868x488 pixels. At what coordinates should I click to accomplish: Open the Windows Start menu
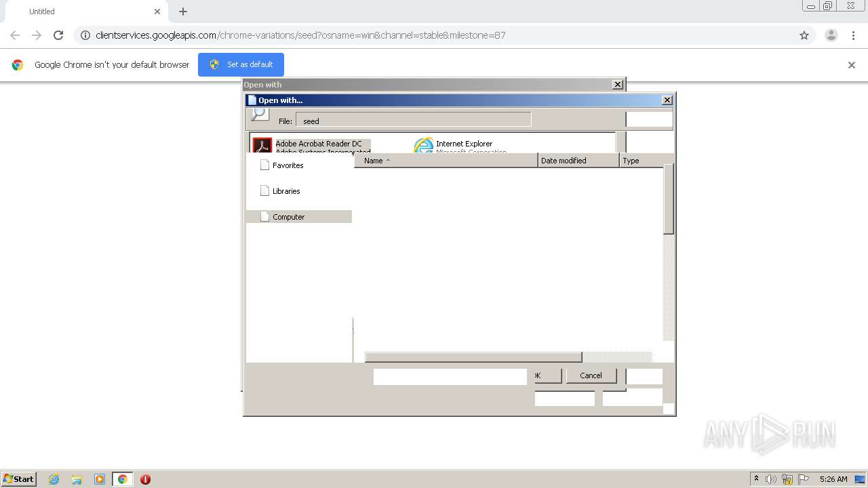(x=19, y=479)
